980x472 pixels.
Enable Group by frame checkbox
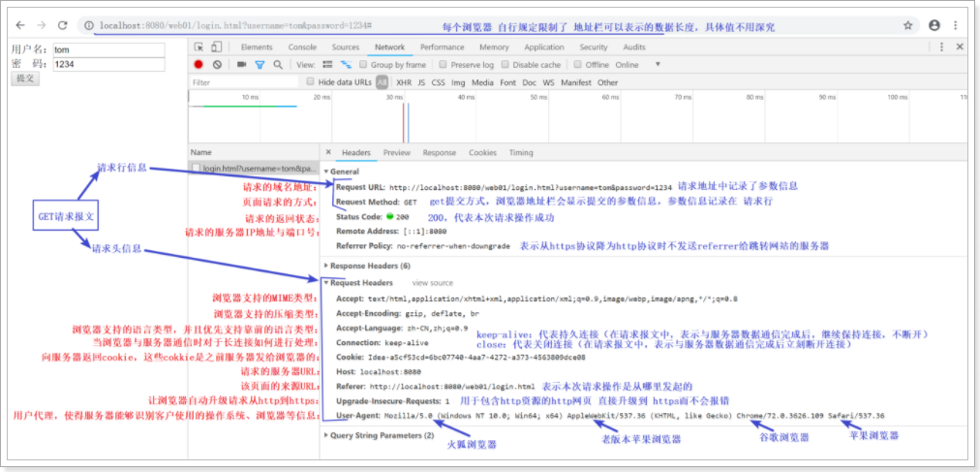click(x=363, y=64)
